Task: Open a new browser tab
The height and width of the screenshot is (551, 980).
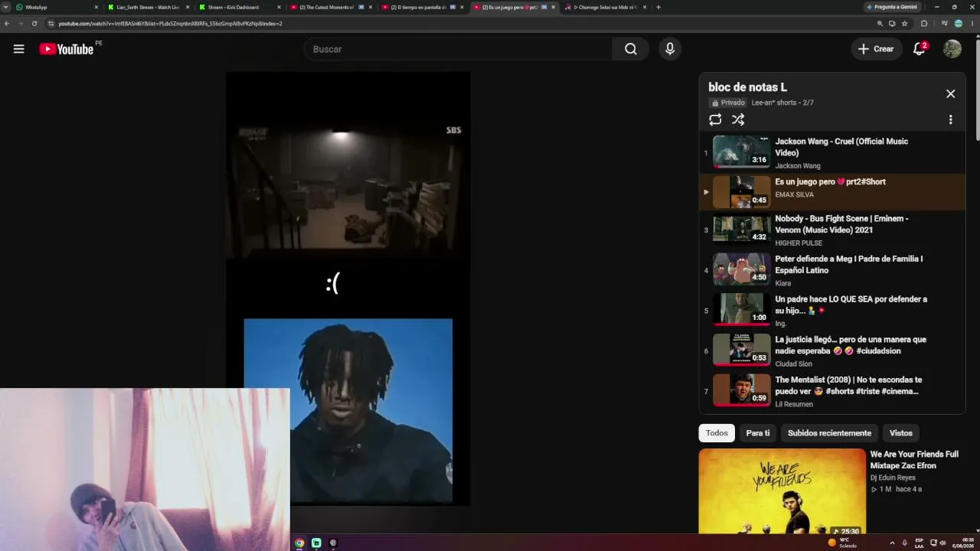Action: pyautogui.click(x=658, y=7)
